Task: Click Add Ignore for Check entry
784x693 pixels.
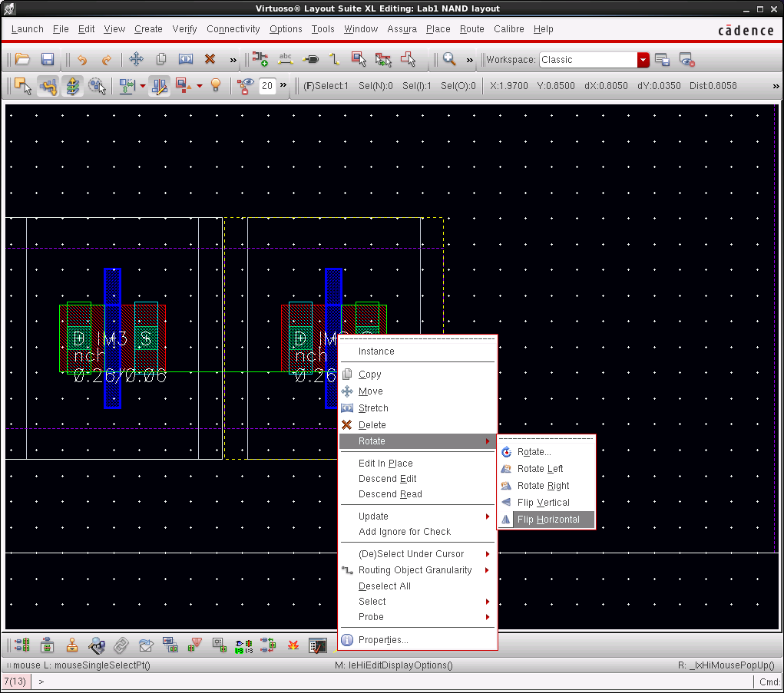Action: point(418,532)
